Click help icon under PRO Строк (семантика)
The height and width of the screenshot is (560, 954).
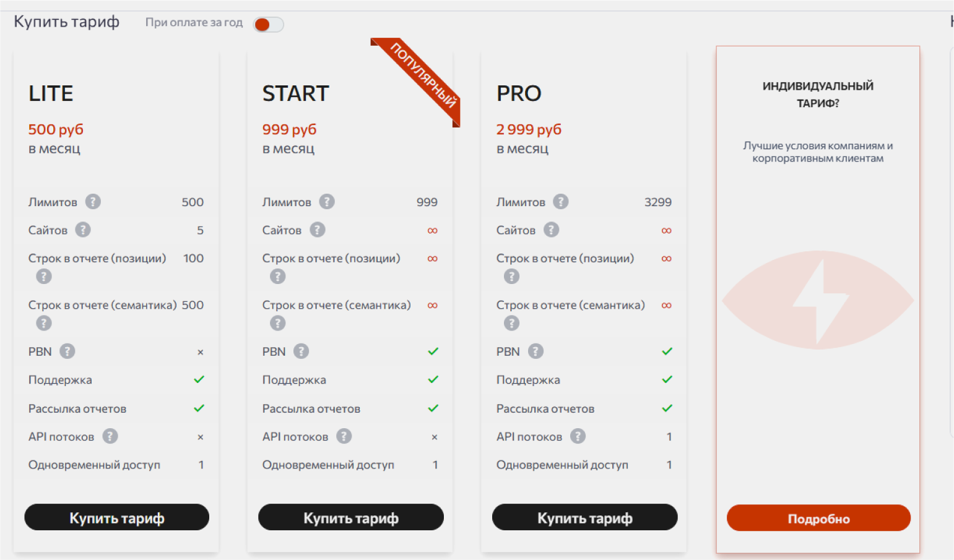(511, 323)
